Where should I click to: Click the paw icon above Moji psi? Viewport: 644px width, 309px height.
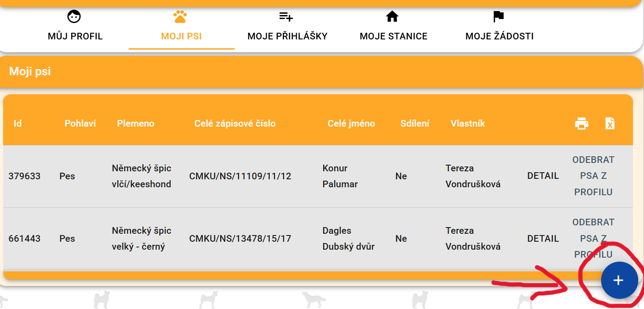tap(180, 17)
